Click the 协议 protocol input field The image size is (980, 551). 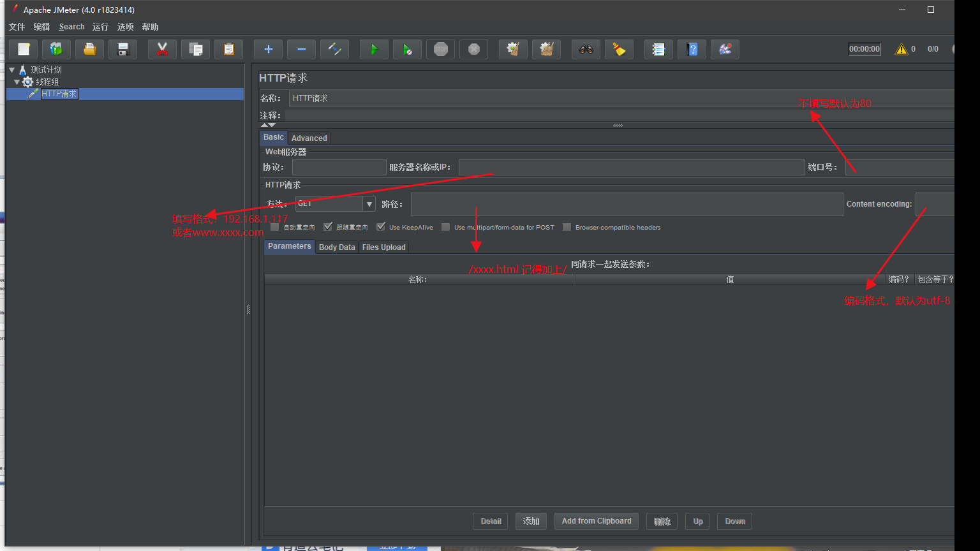coord(339,167)
